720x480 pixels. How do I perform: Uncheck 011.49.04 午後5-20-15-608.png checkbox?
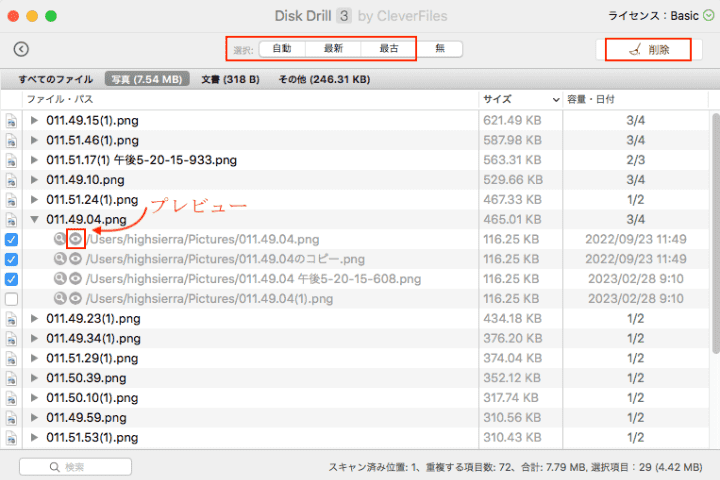[x=11, y=279]
